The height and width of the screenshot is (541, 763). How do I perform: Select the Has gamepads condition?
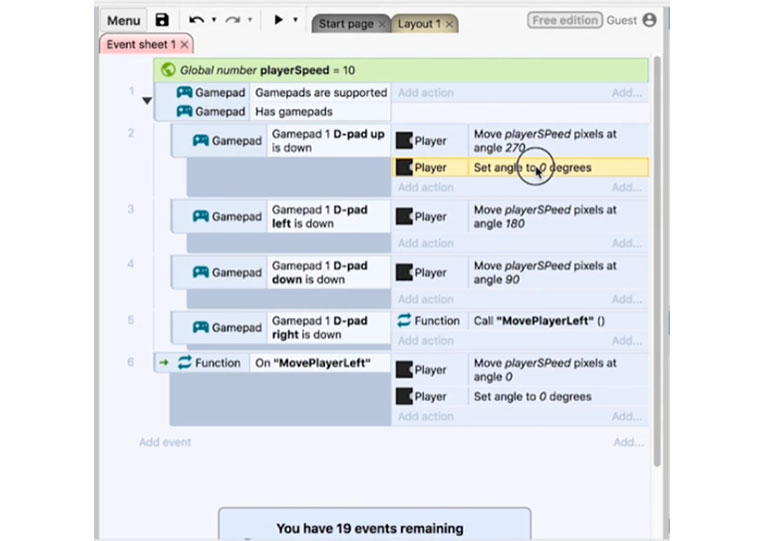point(321,111)
